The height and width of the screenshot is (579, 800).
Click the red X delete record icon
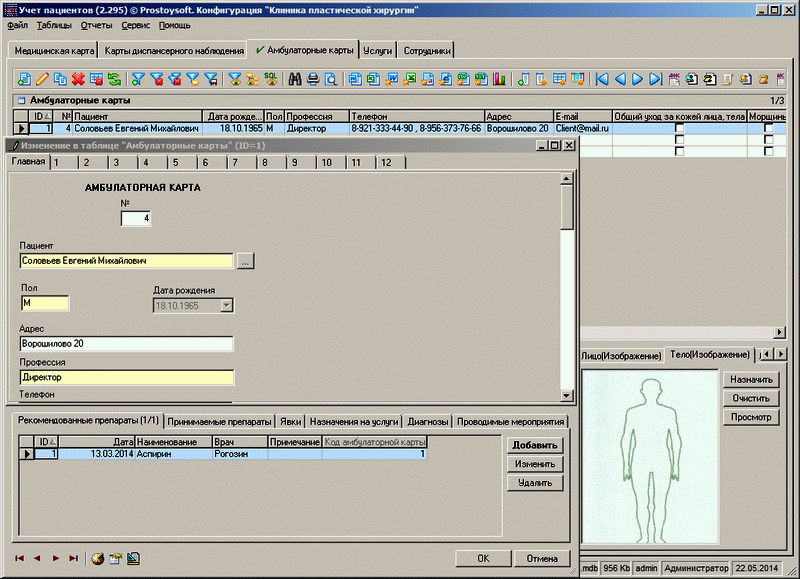78,79
